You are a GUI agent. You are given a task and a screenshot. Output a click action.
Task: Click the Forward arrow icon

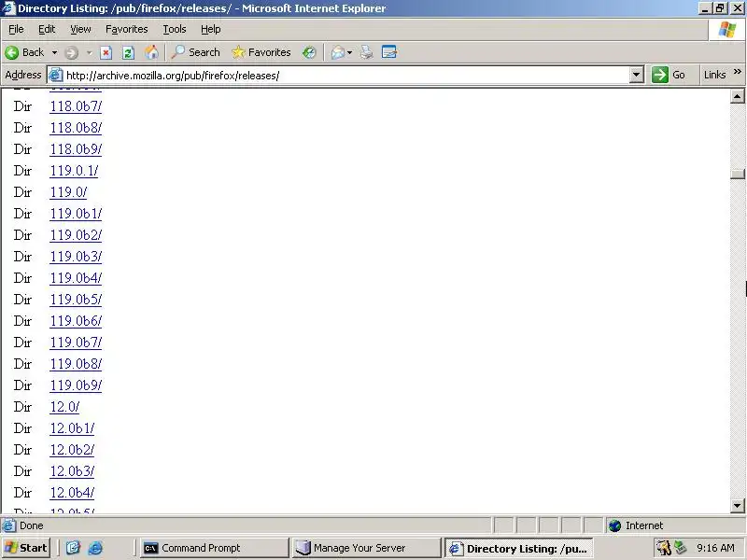pos(72,52)
